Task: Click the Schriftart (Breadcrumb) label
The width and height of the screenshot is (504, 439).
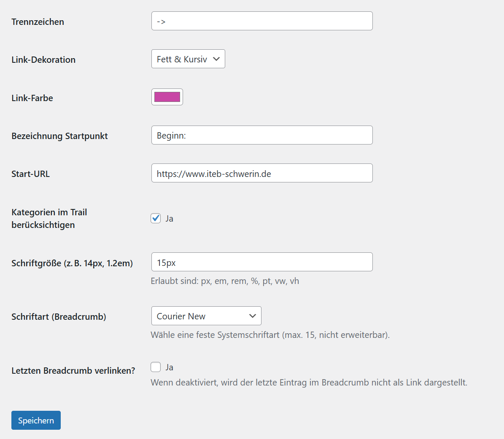Action: point(59,317)
